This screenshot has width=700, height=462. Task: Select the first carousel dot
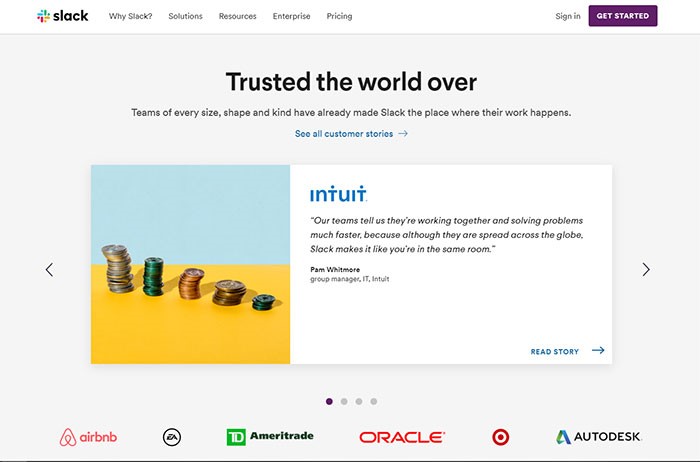329,401
